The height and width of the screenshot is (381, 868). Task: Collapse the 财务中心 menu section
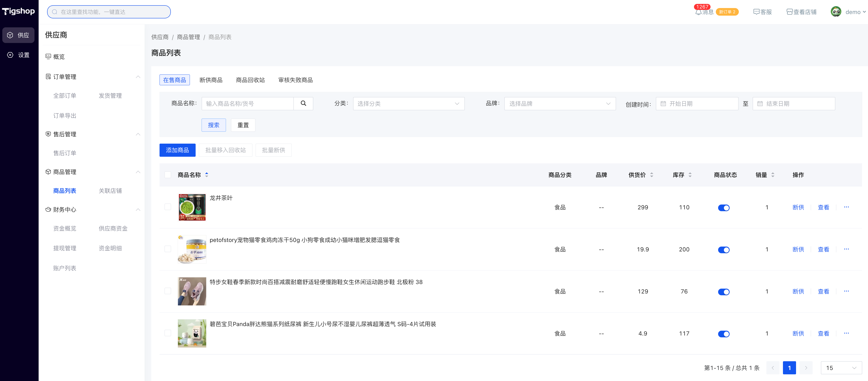pos(138,210)
